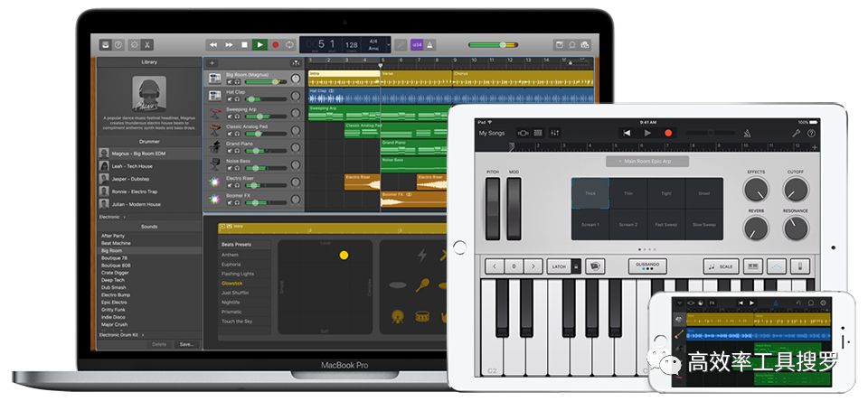The image size is (868, 401).
Task: Select the Sweeping Arp keyboard track icon
Action: 215,113
